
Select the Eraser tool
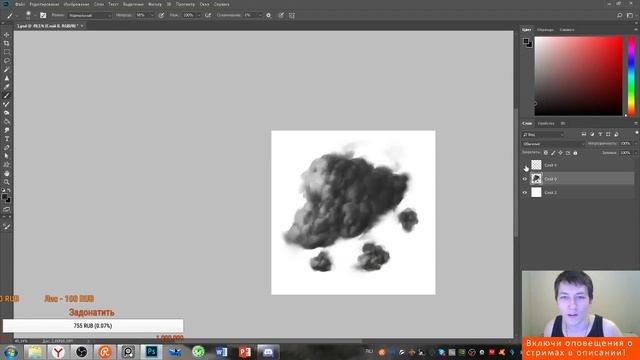pyautogui.click(x=7, y=113)
